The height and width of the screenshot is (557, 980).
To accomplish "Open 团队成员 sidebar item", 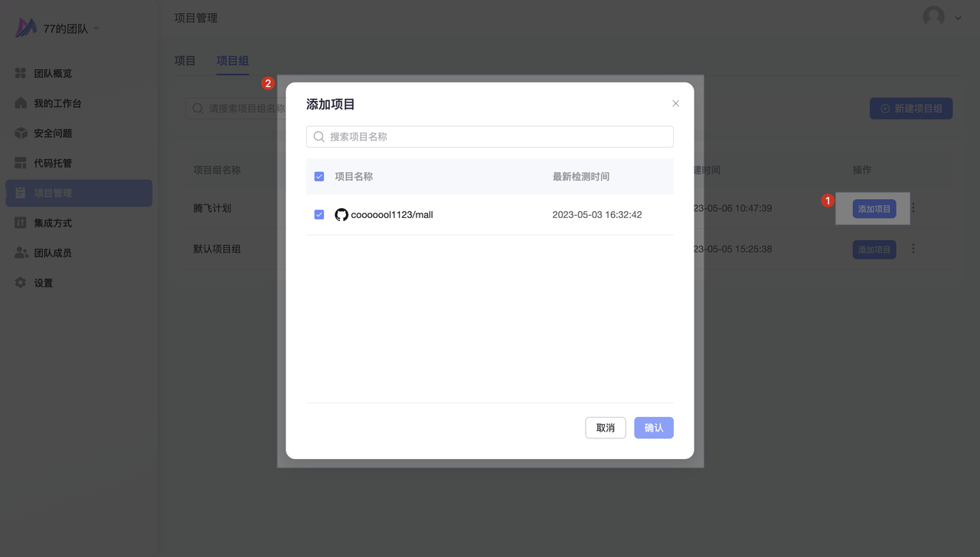I will [x=52, y=252].
